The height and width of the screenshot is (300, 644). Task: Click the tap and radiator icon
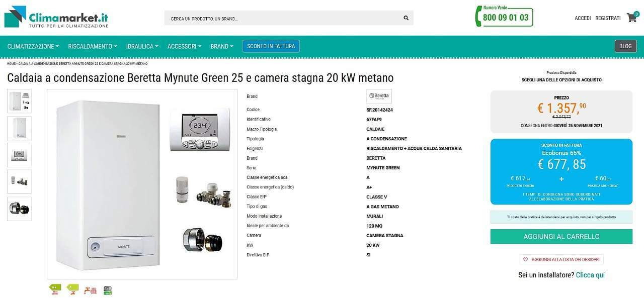tap(90, 289)
